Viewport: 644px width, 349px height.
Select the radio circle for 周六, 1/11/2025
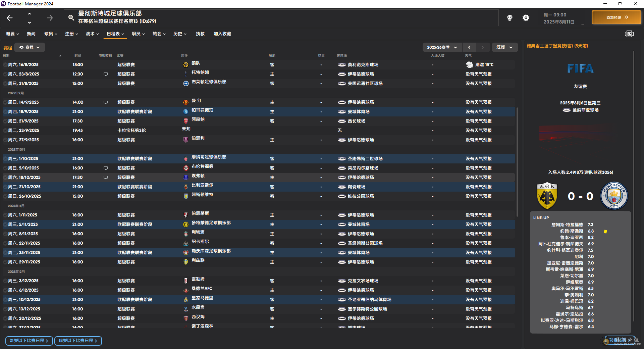pos(5,215)
